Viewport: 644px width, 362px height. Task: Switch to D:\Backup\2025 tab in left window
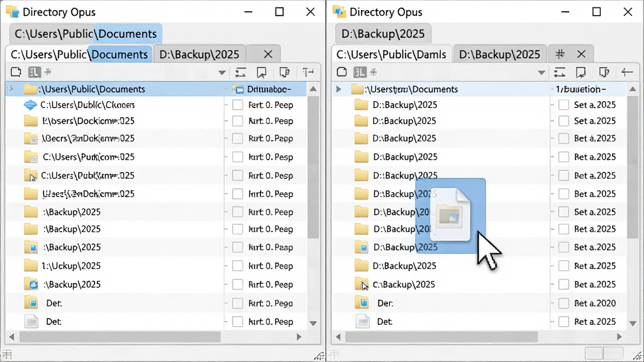[x=199, y=54]
